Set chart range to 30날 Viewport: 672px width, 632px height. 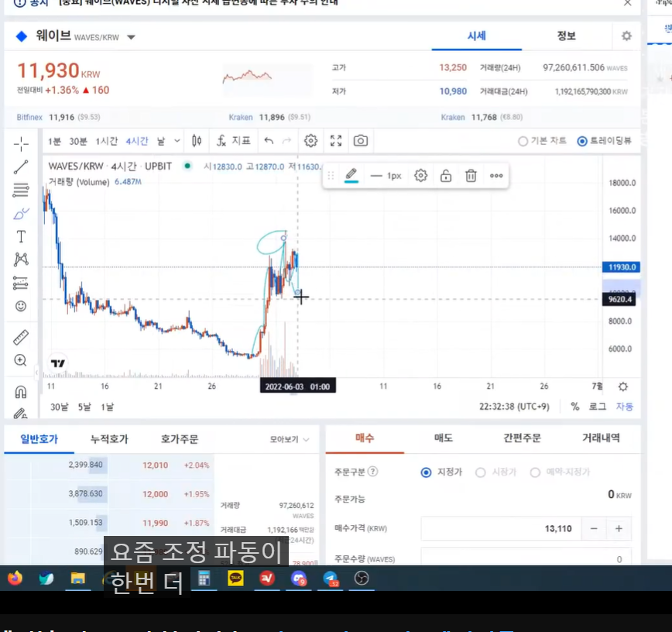coord(59,407)
